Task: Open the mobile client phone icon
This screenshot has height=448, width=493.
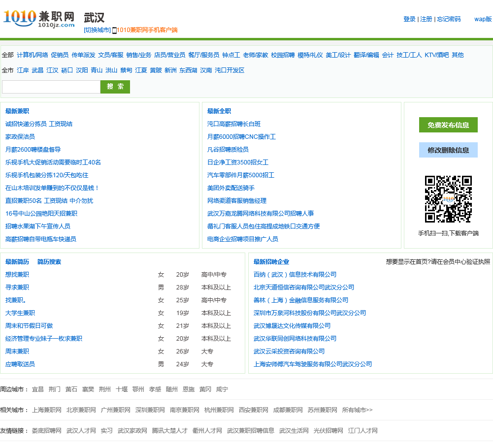Action: [114, 31]
